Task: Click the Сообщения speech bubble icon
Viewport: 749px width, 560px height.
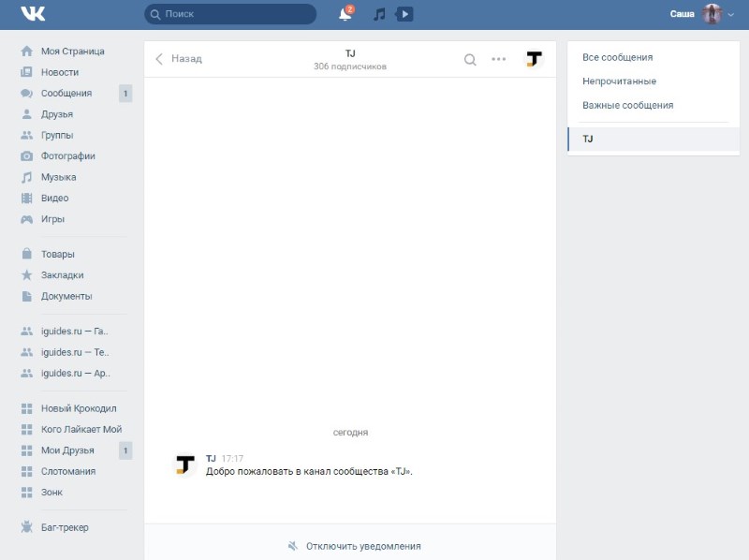Action: coord(27,93)
